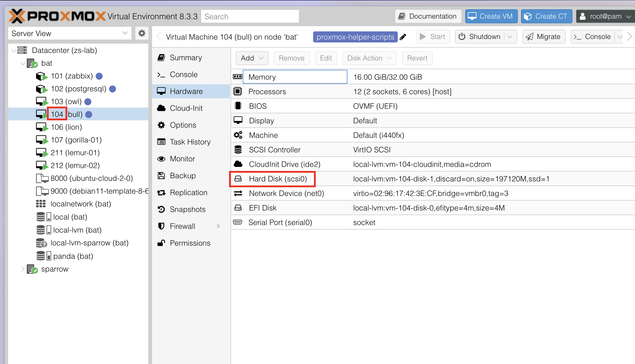Click the Create VM button
Image resolution: width=635 pixels, height=364 pixels.
(x=491, y=16)
